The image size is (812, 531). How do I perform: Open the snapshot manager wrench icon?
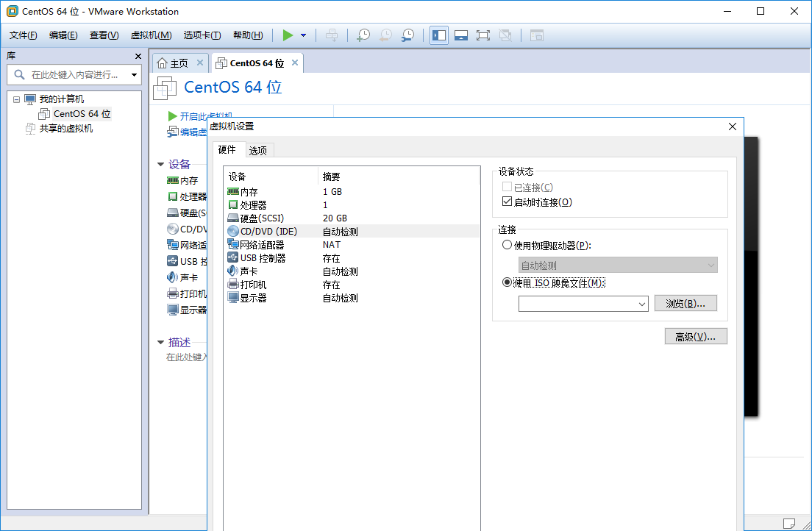click(407, 35)
